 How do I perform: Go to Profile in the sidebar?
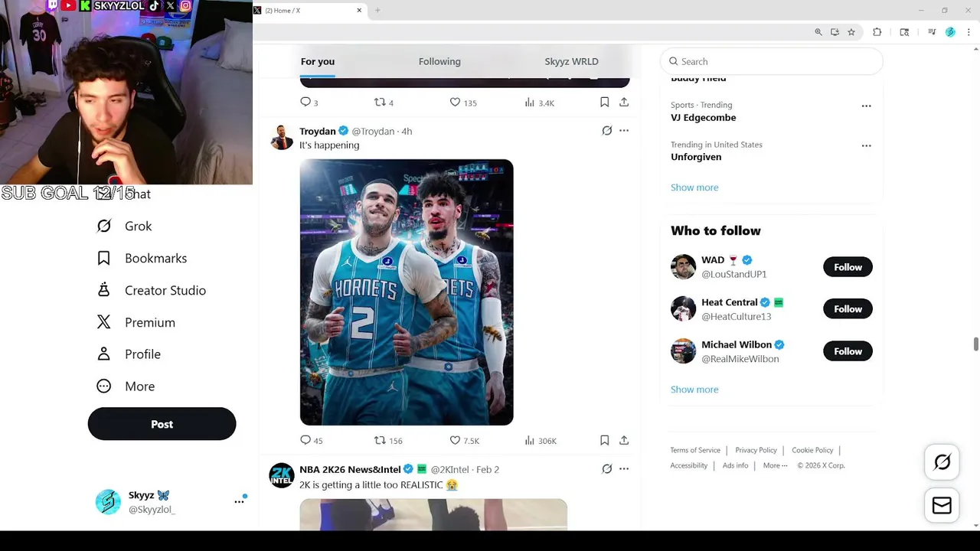tap(129, 354)
